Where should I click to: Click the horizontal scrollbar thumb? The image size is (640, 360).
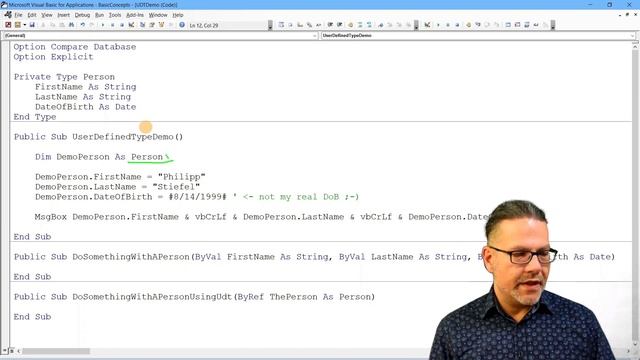coord(56,351)
